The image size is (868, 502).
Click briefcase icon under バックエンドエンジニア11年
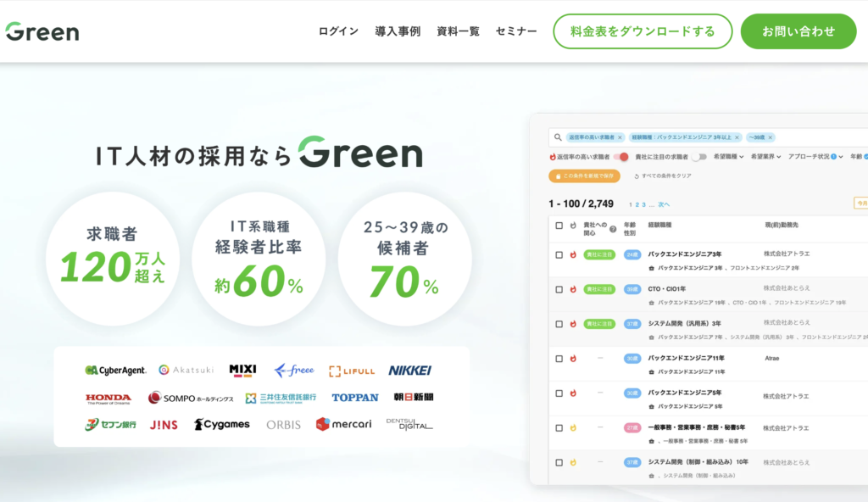(x=652, y=371)
